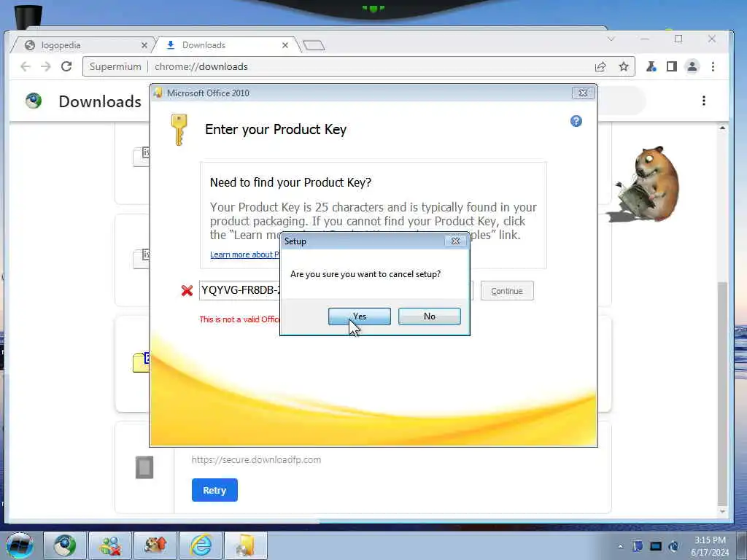The width and height of the screenshot is (747, 560).
Task: Share this page icon in address bar
Action: [600, 66]
